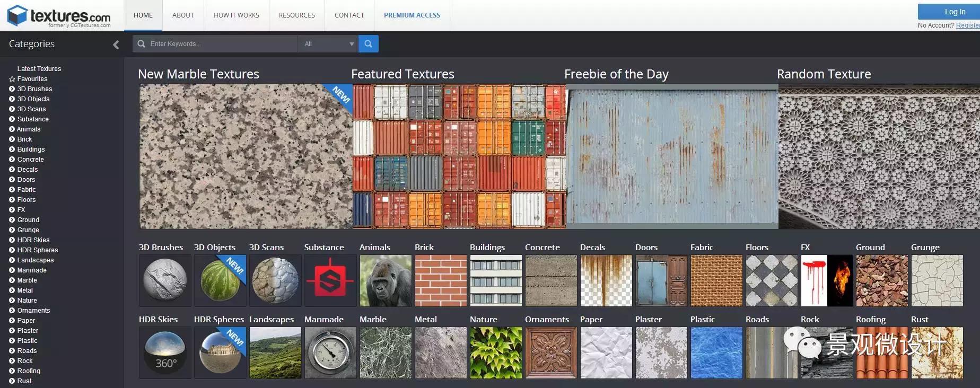Open Latest Textures in the sidebar
Screen dimensions: 980x388
pos(39,69)
